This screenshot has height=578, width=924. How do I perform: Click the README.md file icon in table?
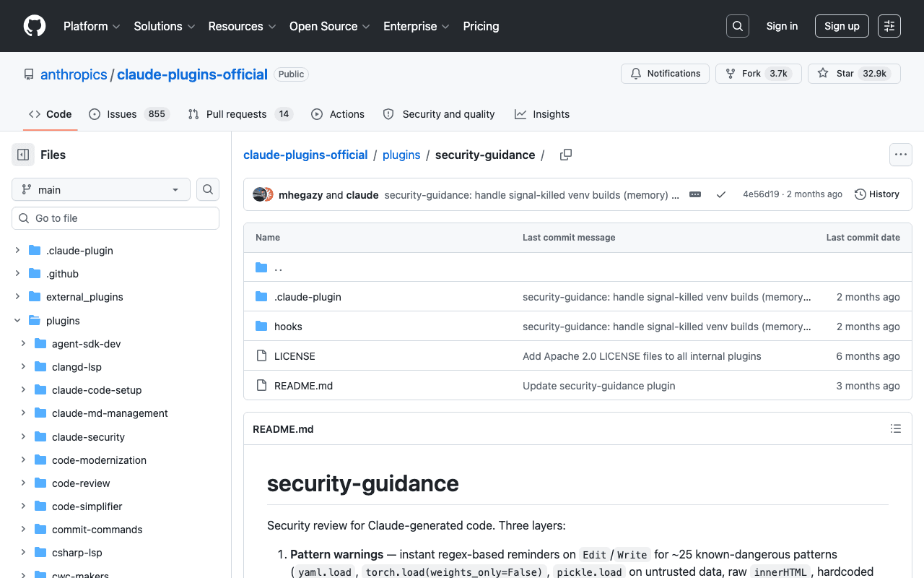point(261,386)
